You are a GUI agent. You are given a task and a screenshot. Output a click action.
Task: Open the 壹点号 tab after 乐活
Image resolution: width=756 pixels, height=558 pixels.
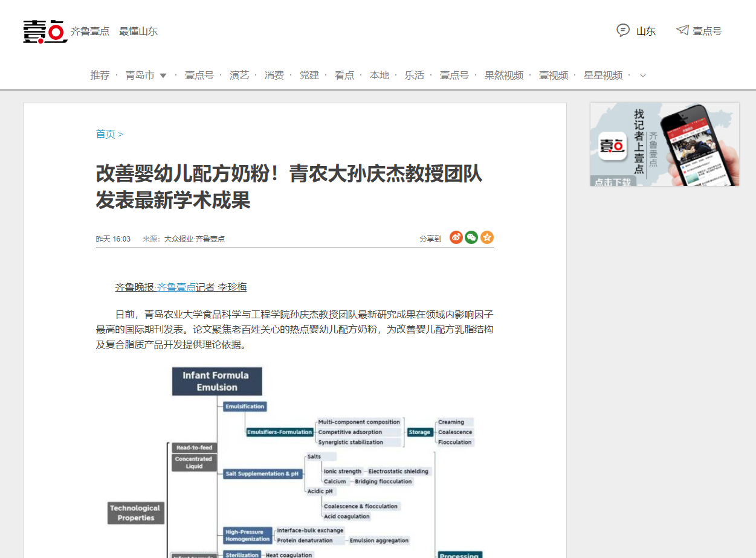[454, 75]
